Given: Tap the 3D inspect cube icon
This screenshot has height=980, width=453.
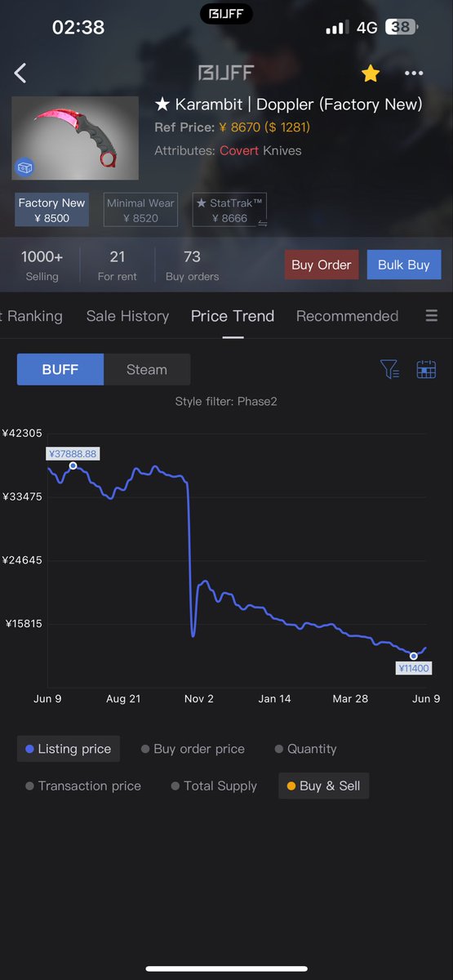Looking at the screenshot, I should (25, 167).
